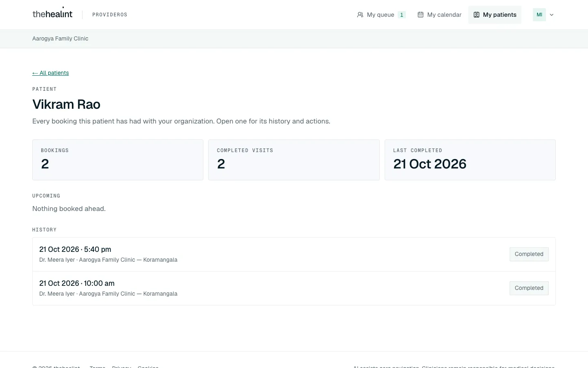Open the My calendar tab
The width and height of the screenshot is (588, 368).
coord(439,15)
